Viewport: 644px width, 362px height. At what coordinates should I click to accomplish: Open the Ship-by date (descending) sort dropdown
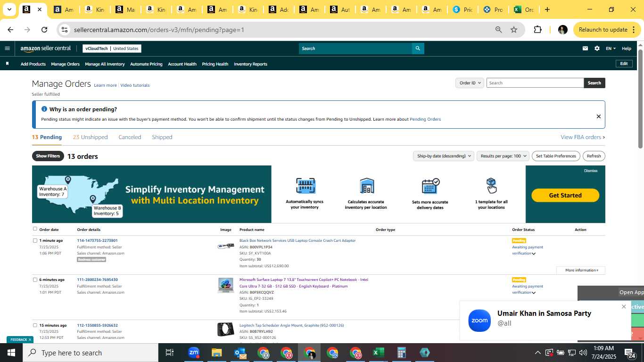[443, 156]
